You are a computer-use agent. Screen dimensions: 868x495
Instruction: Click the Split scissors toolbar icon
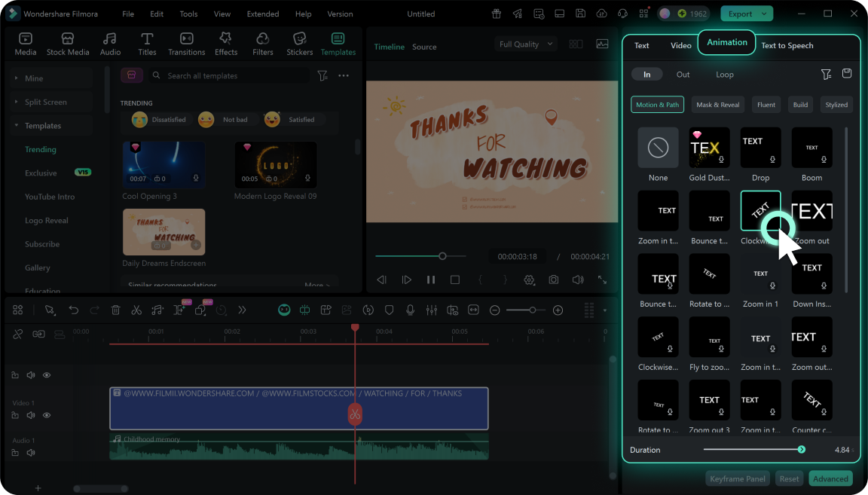pyautogui.click(x=136, y=310)
